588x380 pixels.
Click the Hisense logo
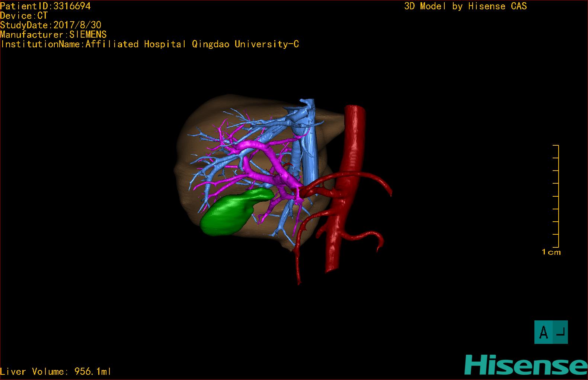(526, 365)
